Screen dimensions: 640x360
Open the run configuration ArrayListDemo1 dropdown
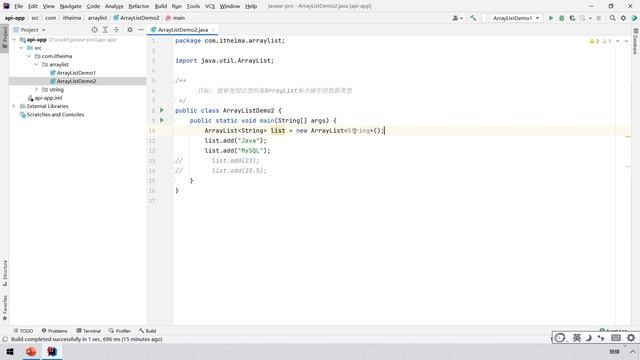[x=513, y=18]
